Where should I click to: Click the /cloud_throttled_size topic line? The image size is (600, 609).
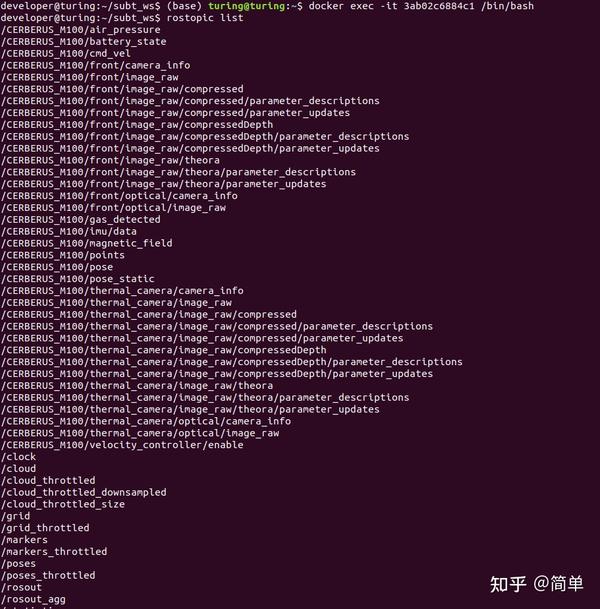[63, 504]
